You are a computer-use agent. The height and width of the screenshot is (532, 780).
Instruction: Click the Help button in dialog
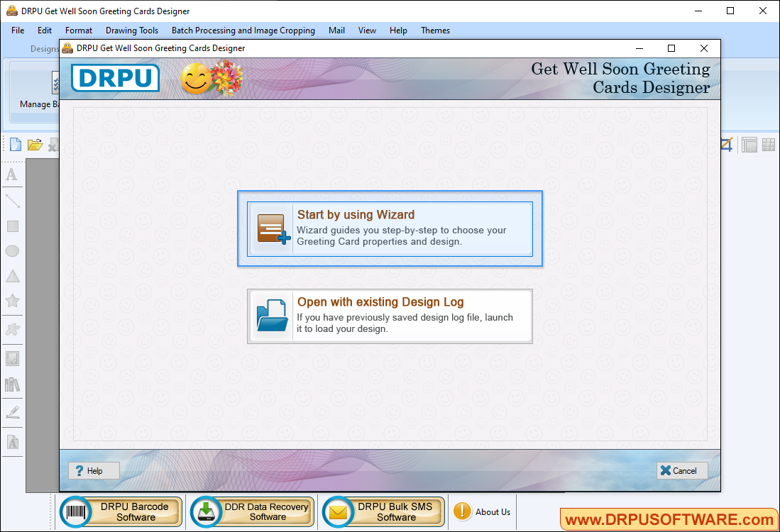click(x=94, y=471)
